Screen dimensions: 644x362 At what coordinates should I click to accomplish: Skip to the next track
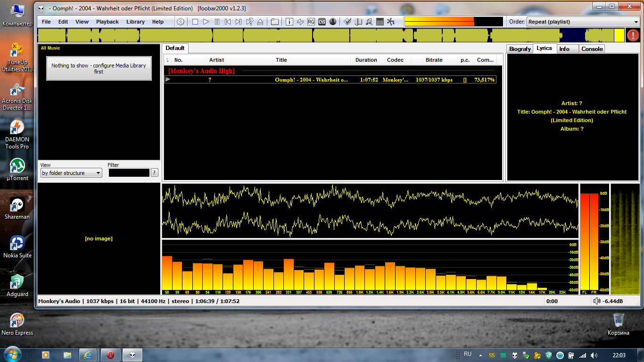pyautogui.click(x=239, y=22)
